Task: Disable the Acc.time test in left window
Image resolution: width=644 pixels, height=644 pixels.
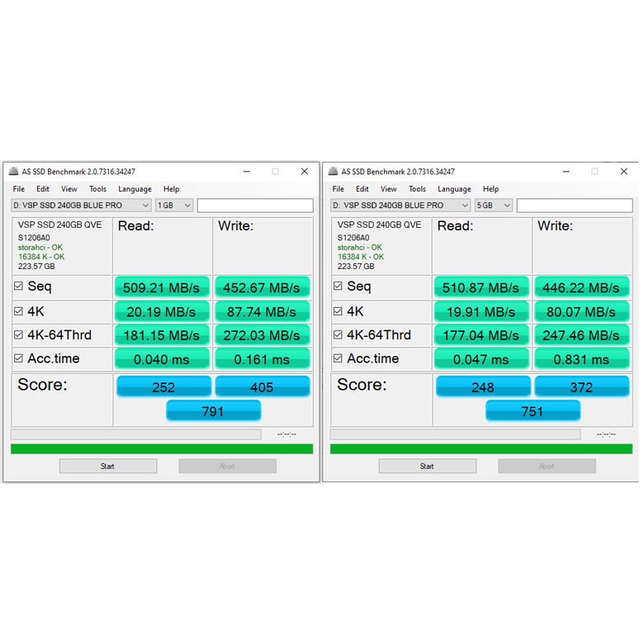Action: pyautogui.click(x=18, y=359)
